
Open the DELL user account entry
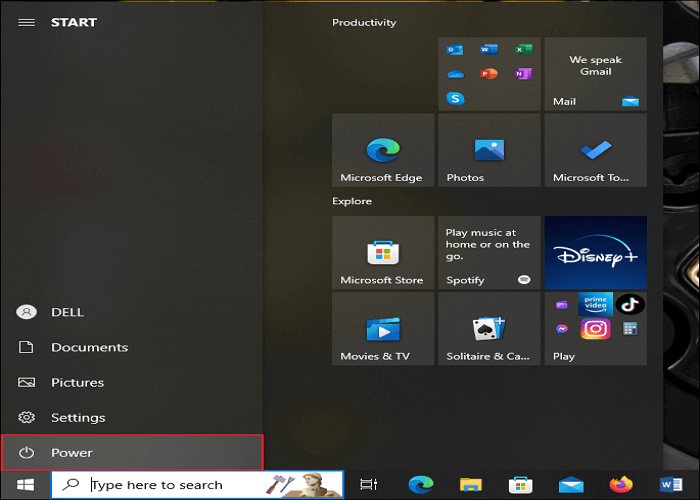pos(132,312)
